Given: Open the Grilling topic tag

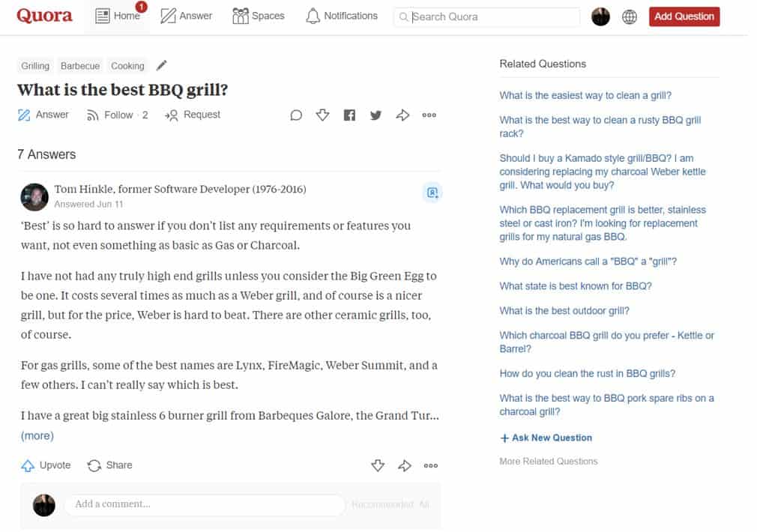Looking at the screenshot, I should coord(34,66).
